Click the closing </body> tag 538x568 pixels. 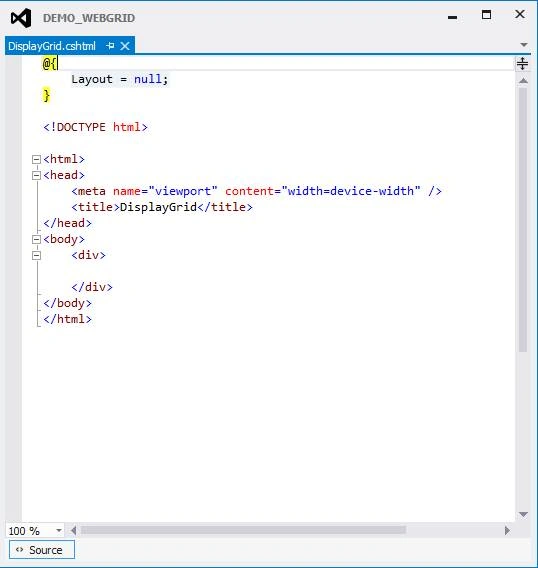tap(67, 303)
